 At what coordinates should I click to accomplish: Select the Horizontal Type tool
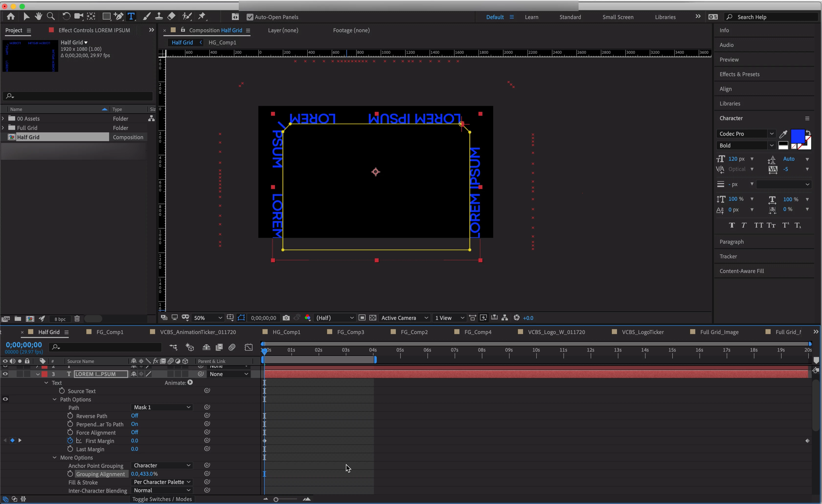click(131, 16)
